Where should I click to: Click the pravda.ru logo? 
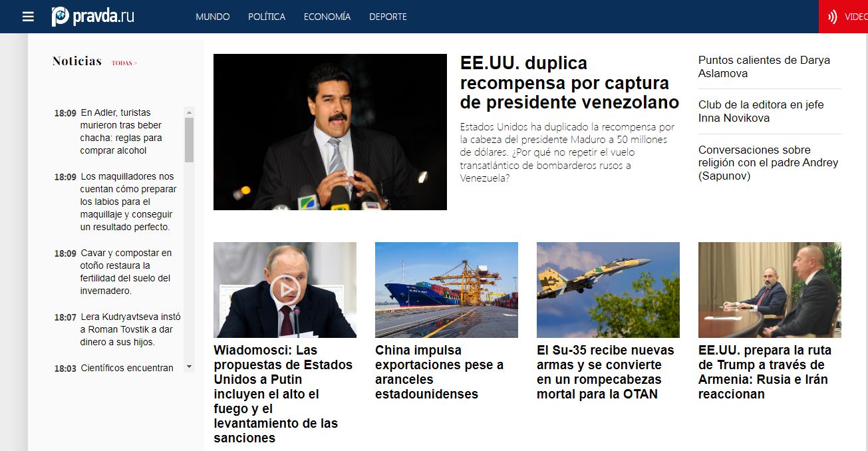click(93, 17)
